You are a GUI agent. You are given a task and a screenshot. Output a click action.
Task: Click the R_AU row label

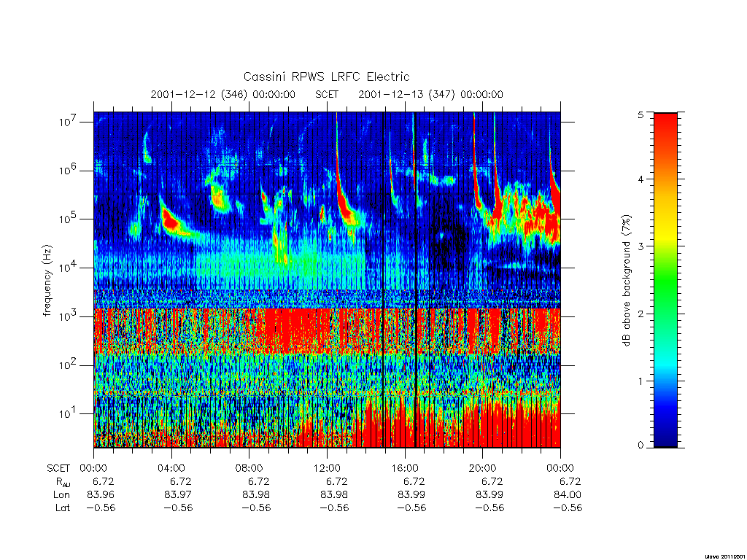click(x=62, y=482)
